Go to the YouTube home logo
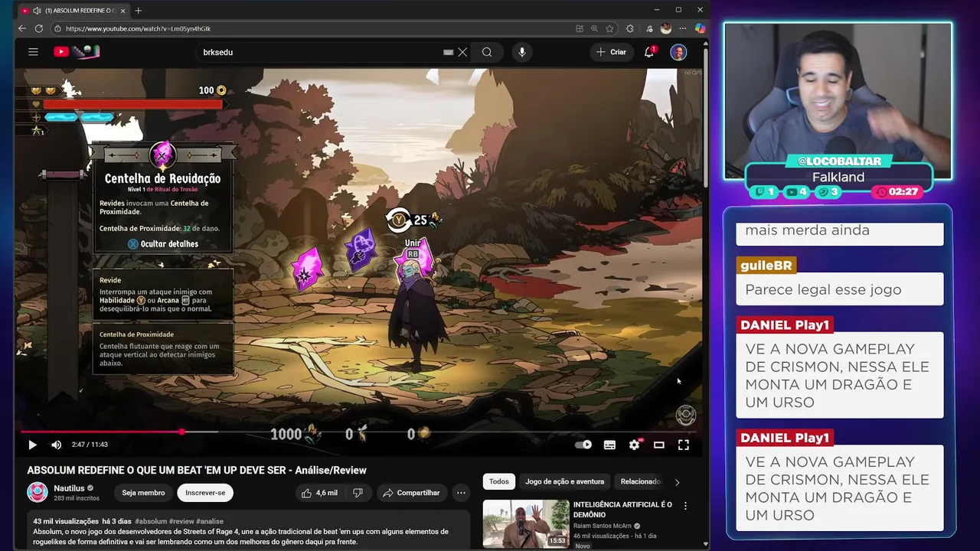980x551 pixels. coord(76,52)
